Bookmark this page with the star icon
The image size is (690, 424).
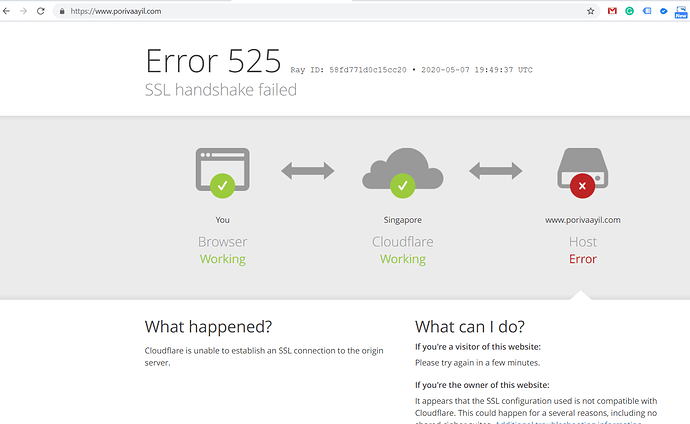pos(591,11)
